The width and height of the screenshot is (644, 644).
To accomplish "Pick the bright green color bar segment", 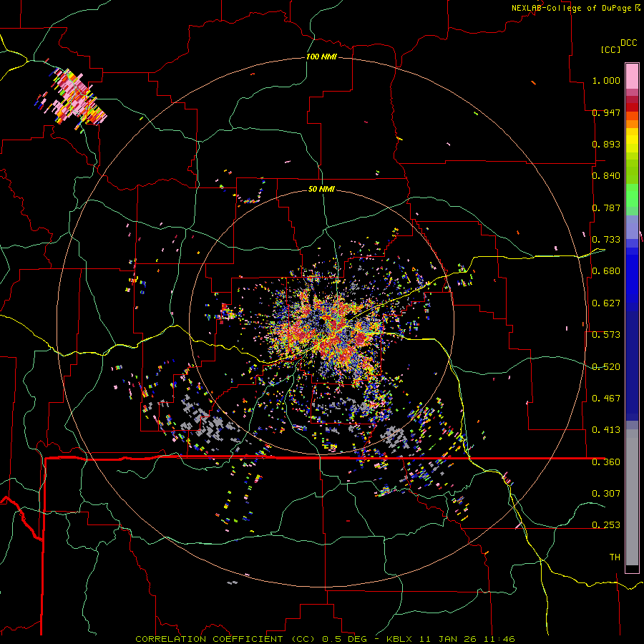I will click(632, 195).
